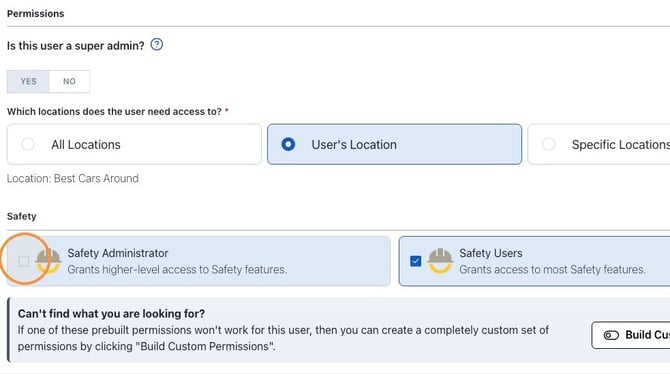Click 'Location: Best Cars Around' text

73,178
